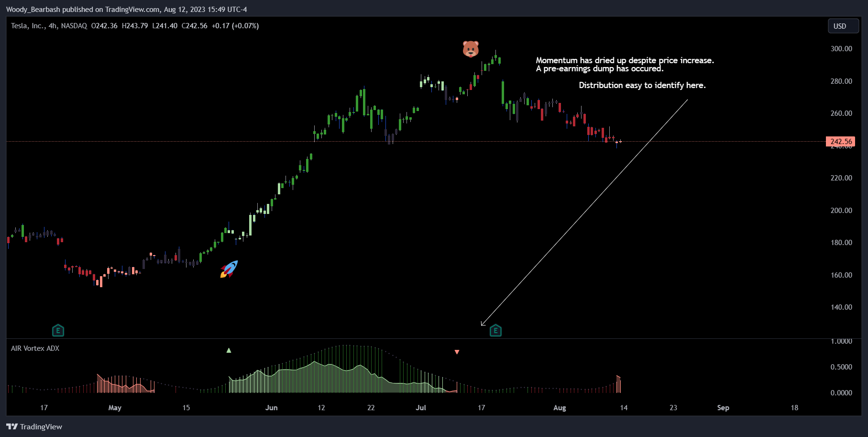Click the 'Distribution easy to identify here.' note
Viewport: 868px width, 437px height.
(x=642, y=85)
